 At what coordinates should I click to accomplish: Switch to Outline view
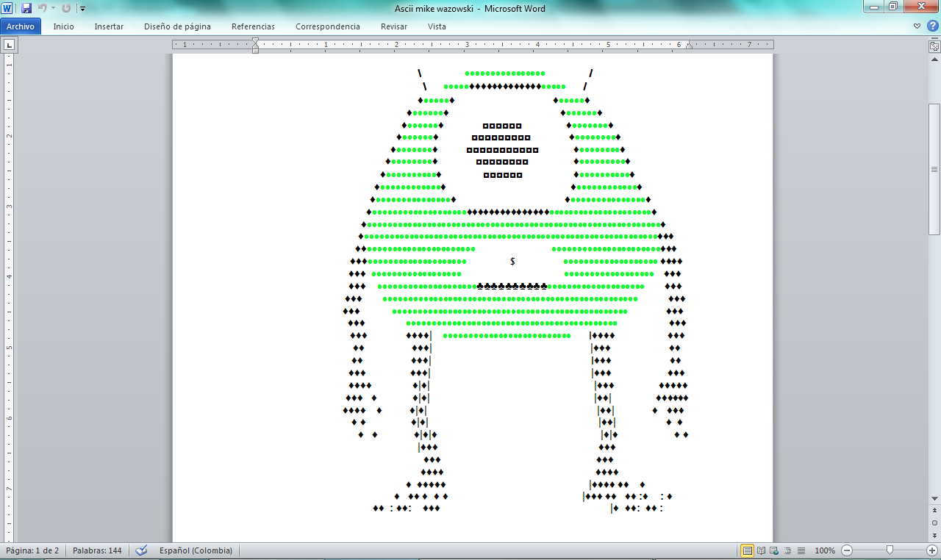[x=787, y=550]
